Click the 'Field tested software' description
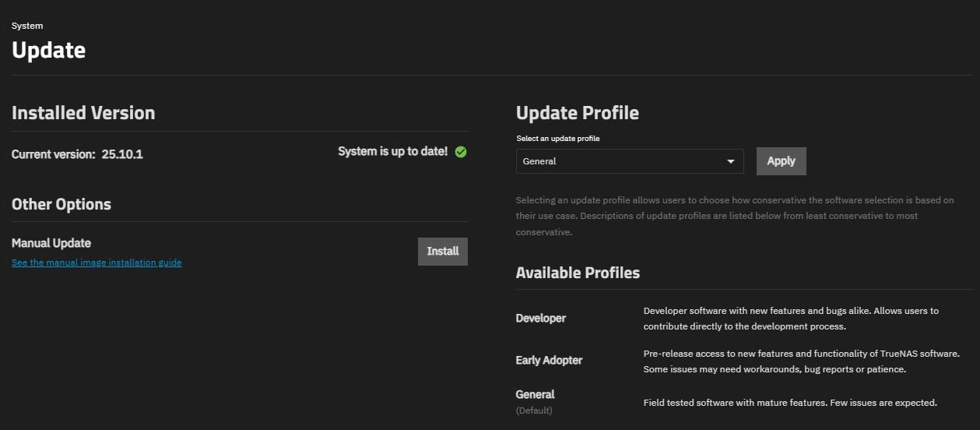The width and height of the screenshot is (980, 430). coord(790,403)
